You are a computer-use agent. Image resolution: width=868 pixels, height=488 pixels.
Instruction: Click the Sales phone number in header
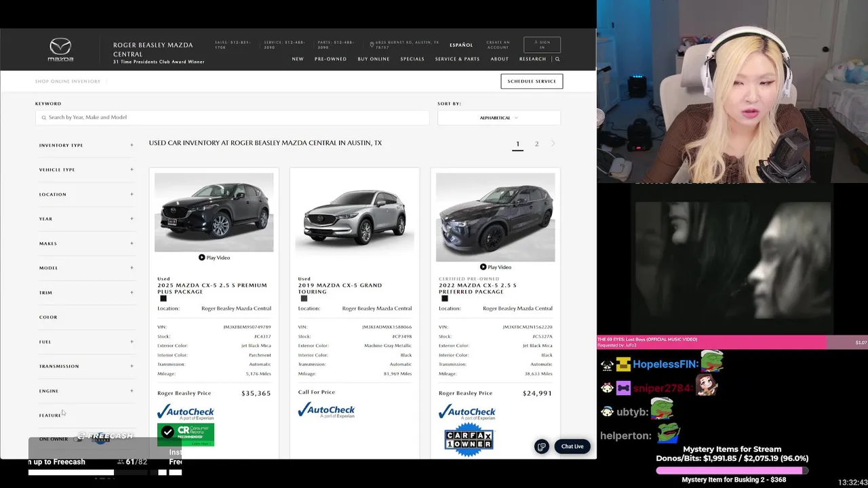coord(233,45)
